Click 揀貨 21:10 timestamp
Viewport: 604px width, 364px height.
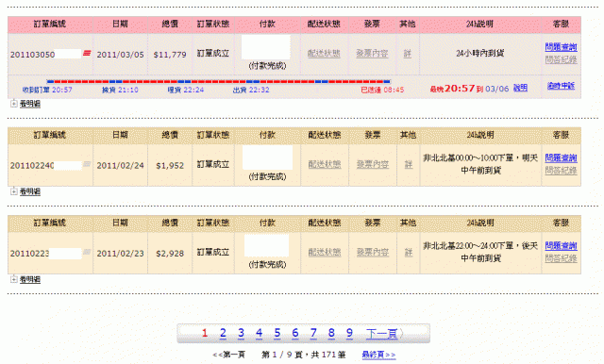pyautogui.click(x=120, y=90)
